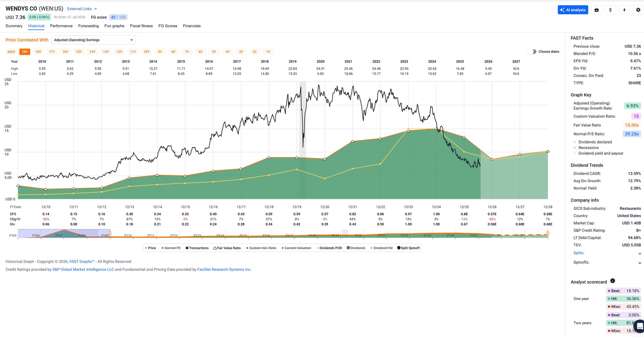Image resolution: width=644 pixels, height=337 pixels.
Task: Click the One year Beat value 18.18%
Action: tap(633, 291)
